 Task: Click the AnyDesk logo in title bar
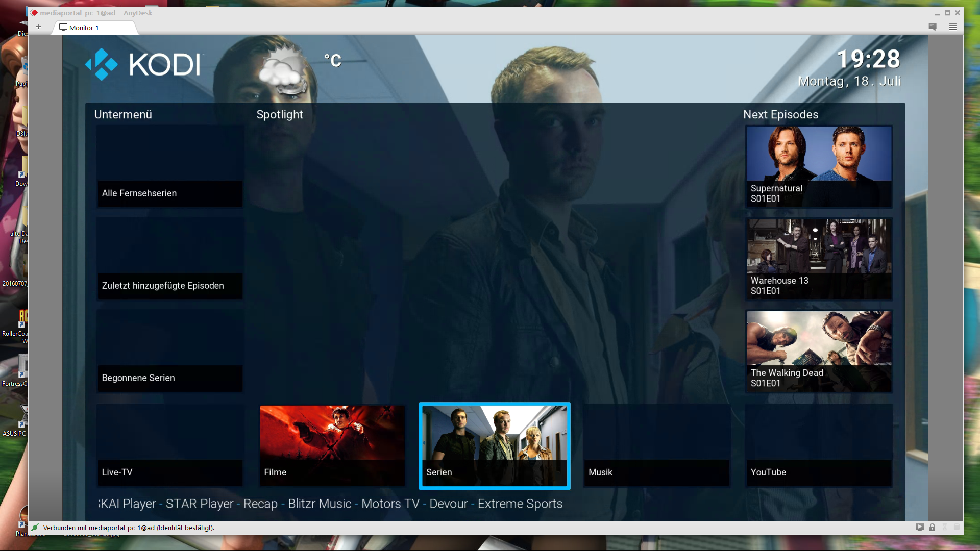point(34,13)
